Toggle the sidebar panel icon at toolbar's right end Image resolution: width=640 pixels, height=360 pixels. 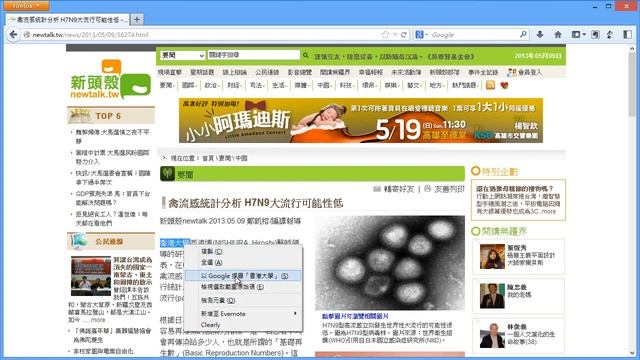pyautogui.click(x=627, y=35)
